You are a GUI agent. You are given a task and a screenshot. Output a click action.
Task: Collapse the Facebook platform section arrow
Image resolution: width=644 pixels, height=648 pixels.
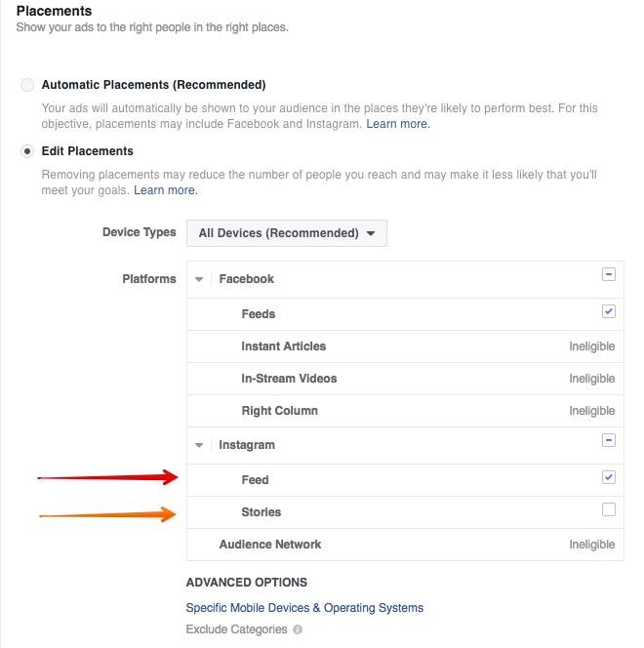(199, 279)
